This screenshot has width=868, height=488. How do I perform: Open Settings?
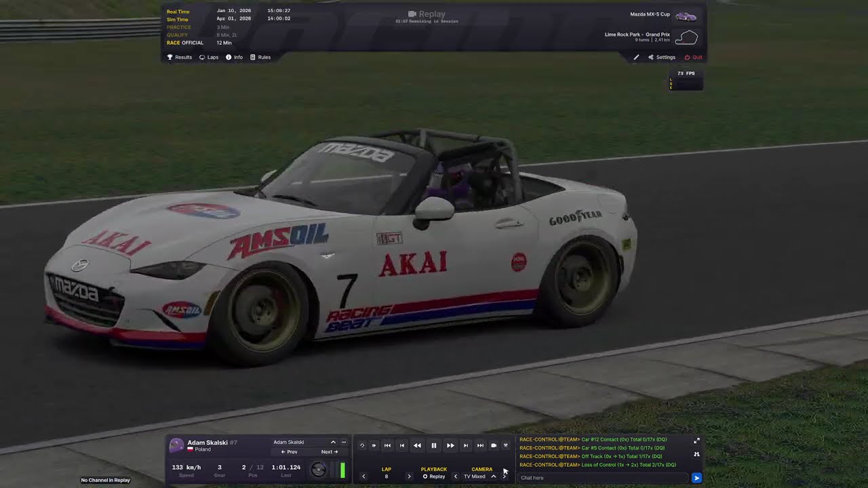coord(662,58)
